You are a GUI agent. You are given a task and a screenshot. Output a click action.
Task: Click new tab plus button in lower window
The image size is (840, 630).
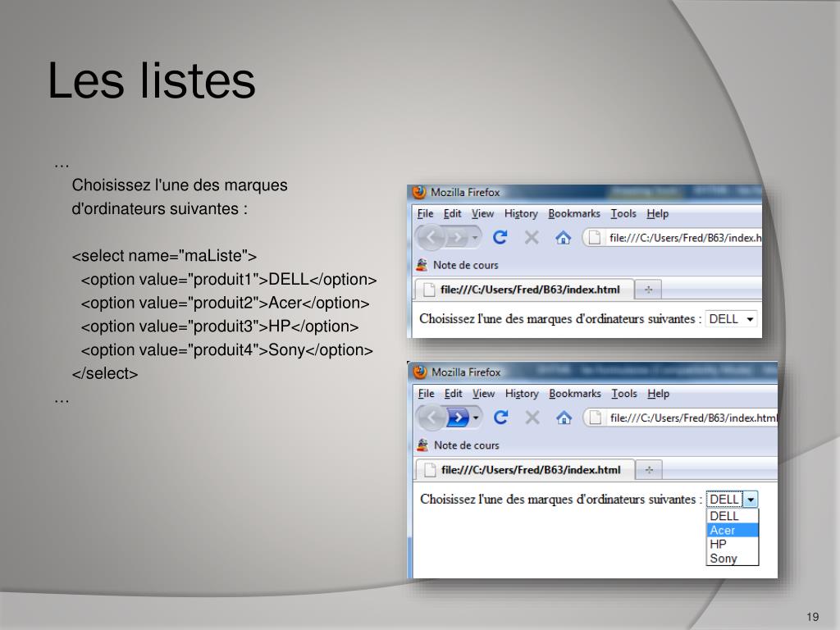(x=650, y=470)
